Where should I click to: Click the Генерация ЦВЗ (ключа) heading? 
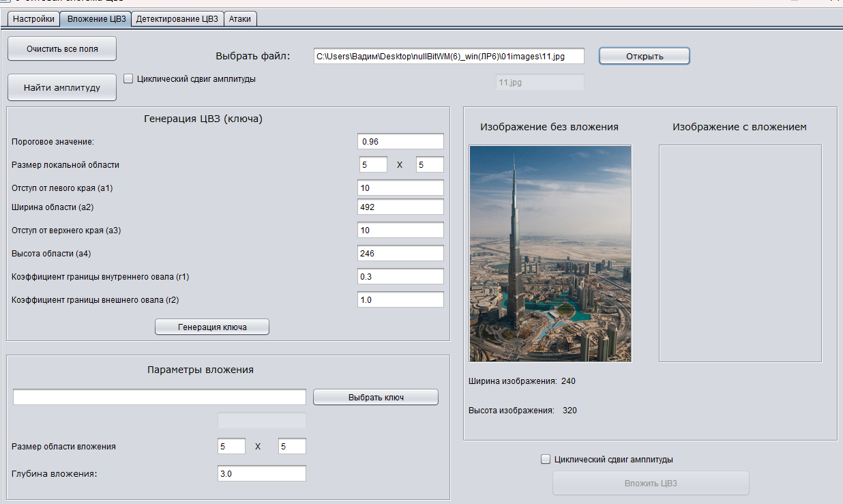point(203,119)
